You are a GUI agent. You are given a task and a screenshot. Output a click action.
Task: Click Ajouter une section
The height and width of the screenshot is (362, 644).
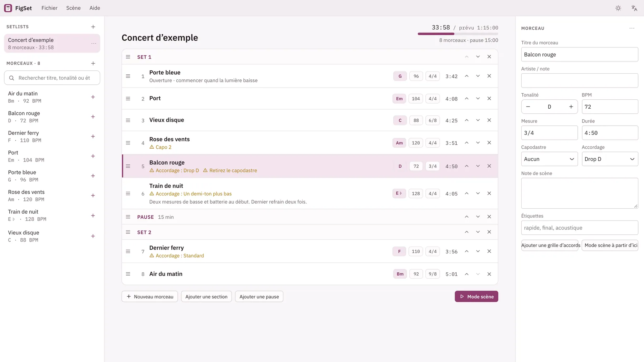coord(206,297)
